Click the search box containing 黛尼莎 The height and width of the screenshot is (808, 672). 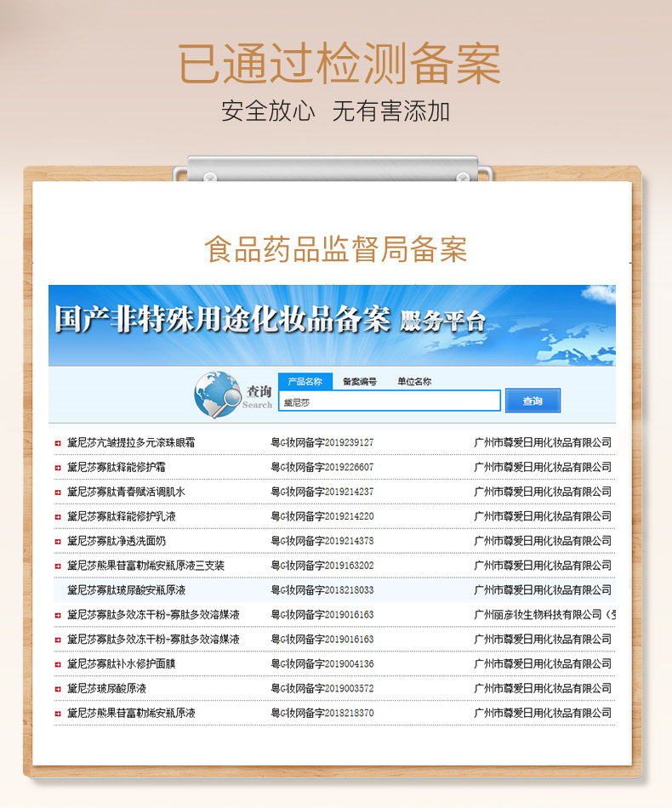[390, 401]
